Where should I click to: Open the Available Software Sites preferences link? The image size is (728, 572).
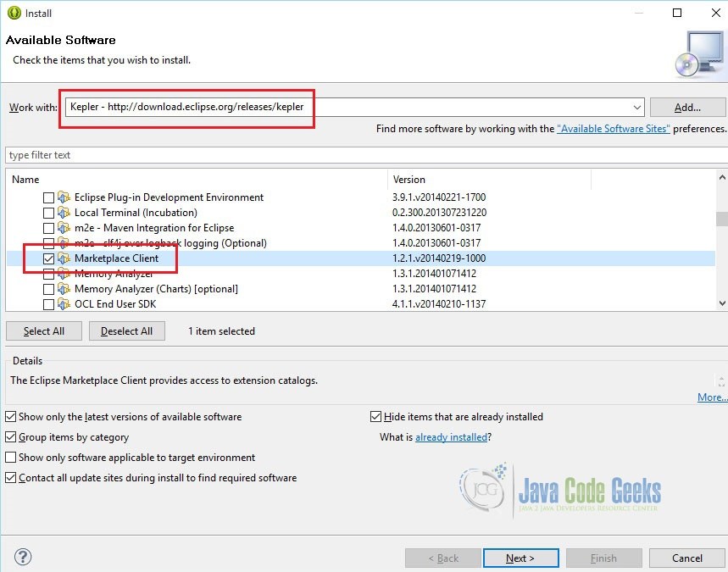[x=614, y=129]
